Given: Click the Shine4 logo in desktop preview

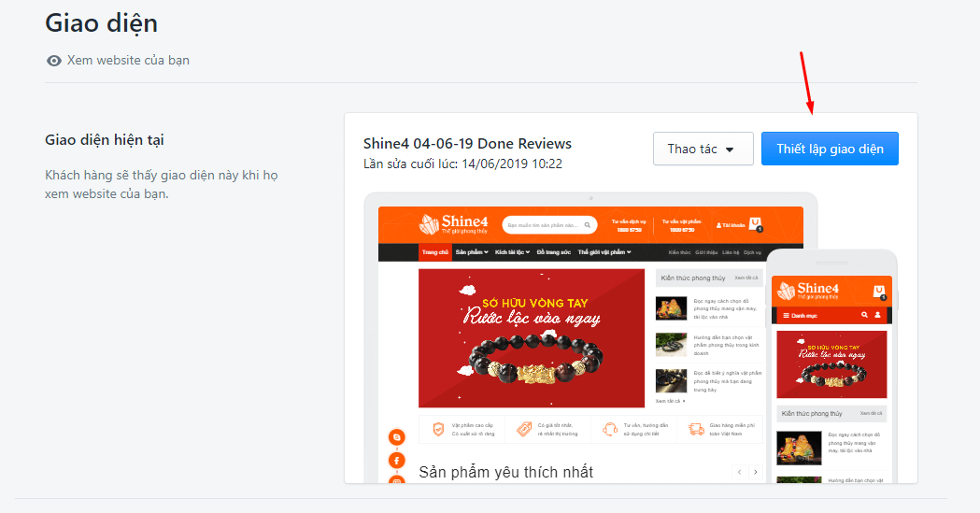Looking at the screenshot, I should [454, 223].
